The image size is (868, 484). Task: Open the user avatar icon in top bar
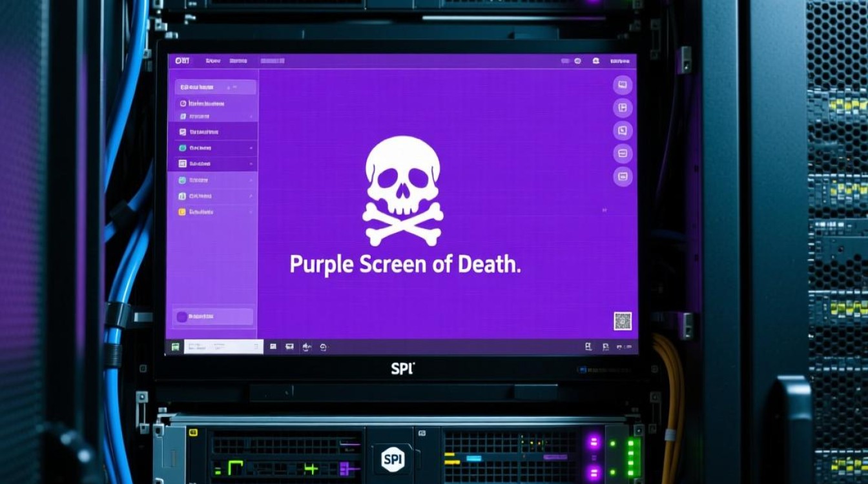[595, 61]
